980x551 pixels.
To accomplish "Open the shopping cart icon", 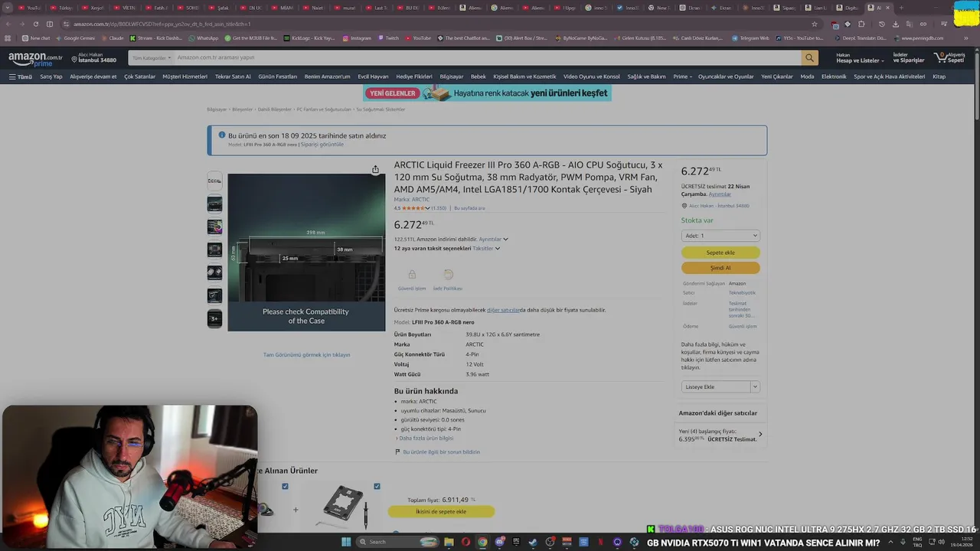I will (x=949, y=57).
